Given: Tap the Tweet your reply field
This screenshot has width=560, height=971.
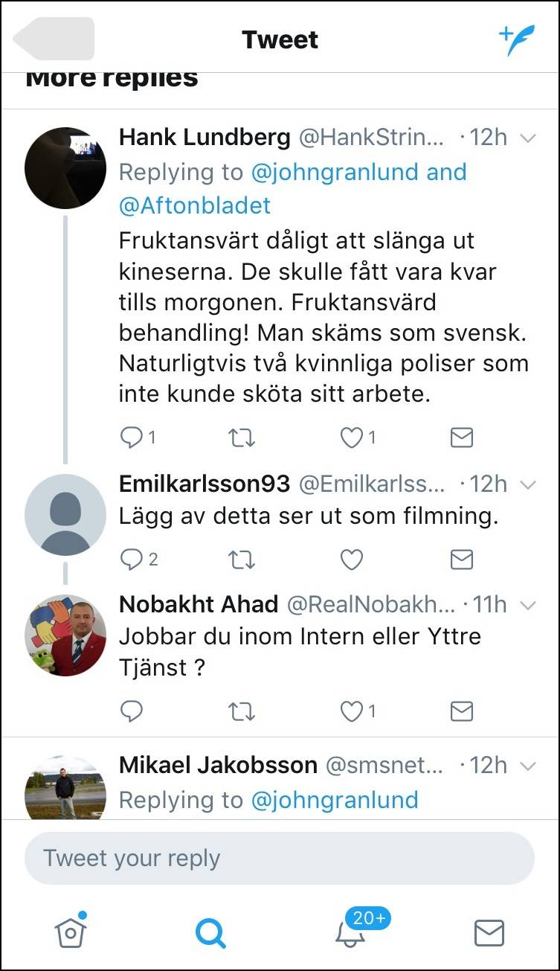Looking at the screenshot, I should [x=280, y=858].
